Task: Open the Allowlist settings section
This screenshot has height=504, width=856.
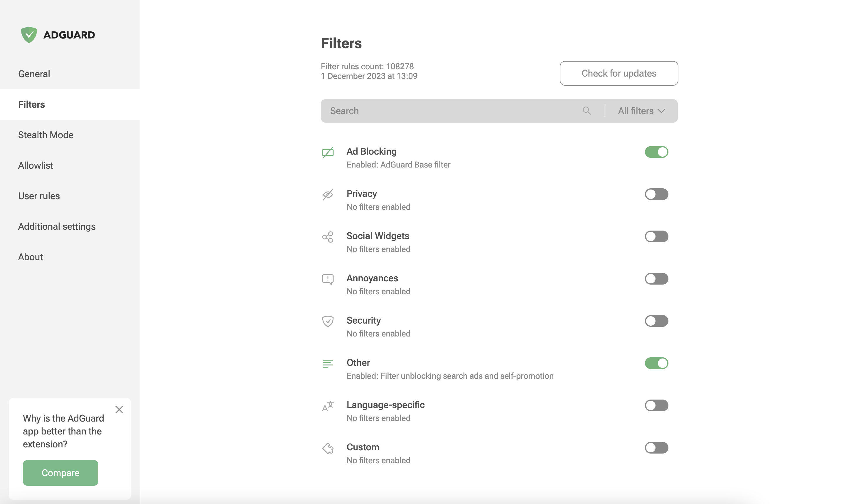Action: pyautogui.click(x=36, y=165)
